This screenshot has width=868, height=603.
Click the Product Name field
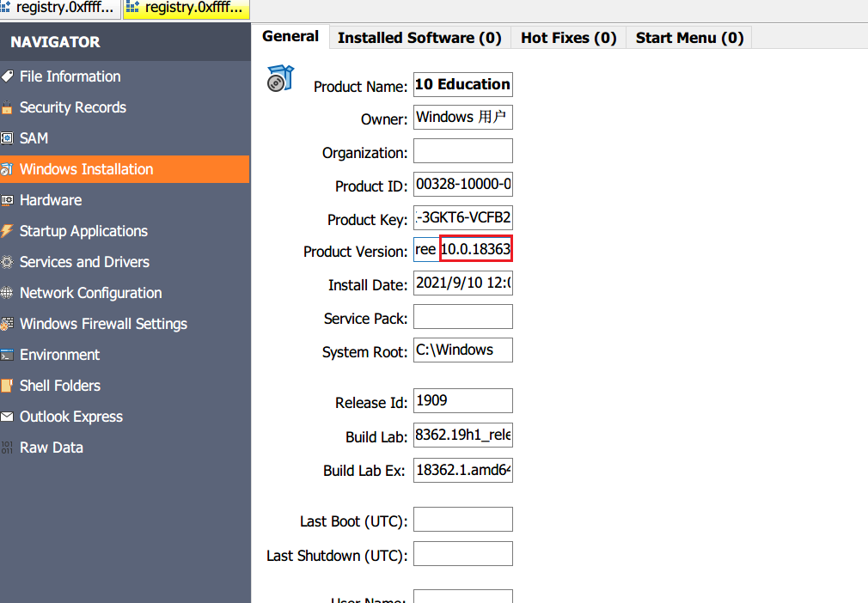(x=462, y=85)
